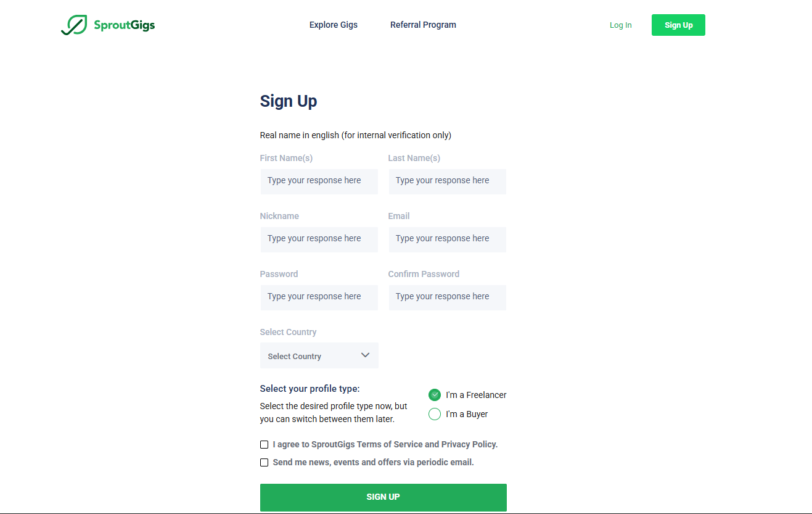This screenshot has height=514, width=812.
Task: Select the Nickname text box
Action: point(319,239)
